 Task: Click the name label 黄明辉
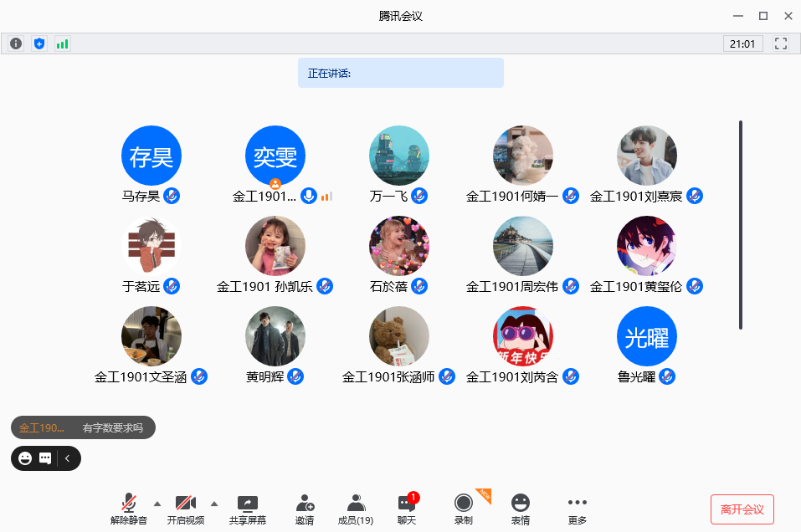[x=264, y=376]
